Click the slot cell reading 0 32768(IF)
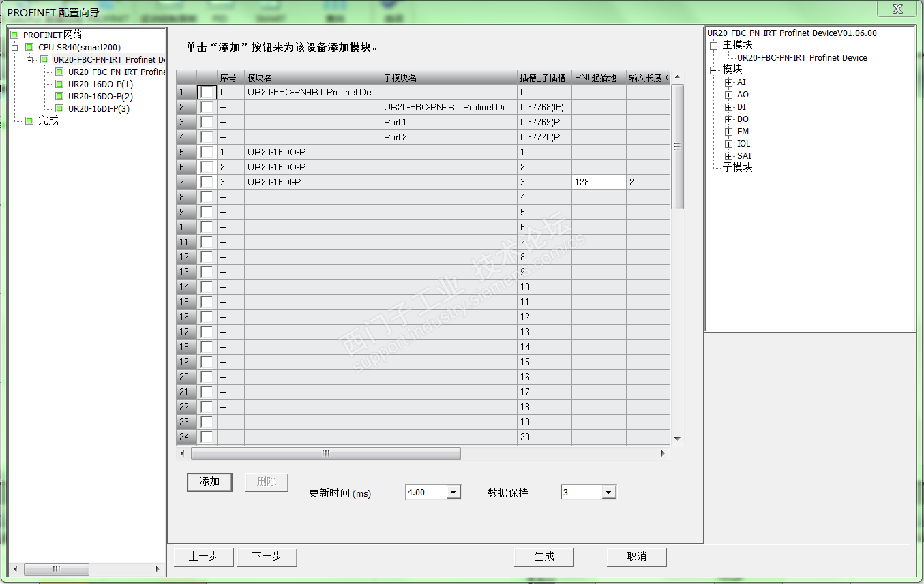Image resolution: width=924 pixels, height=584 pixels. pyautogui.click(x=544, y=108)
